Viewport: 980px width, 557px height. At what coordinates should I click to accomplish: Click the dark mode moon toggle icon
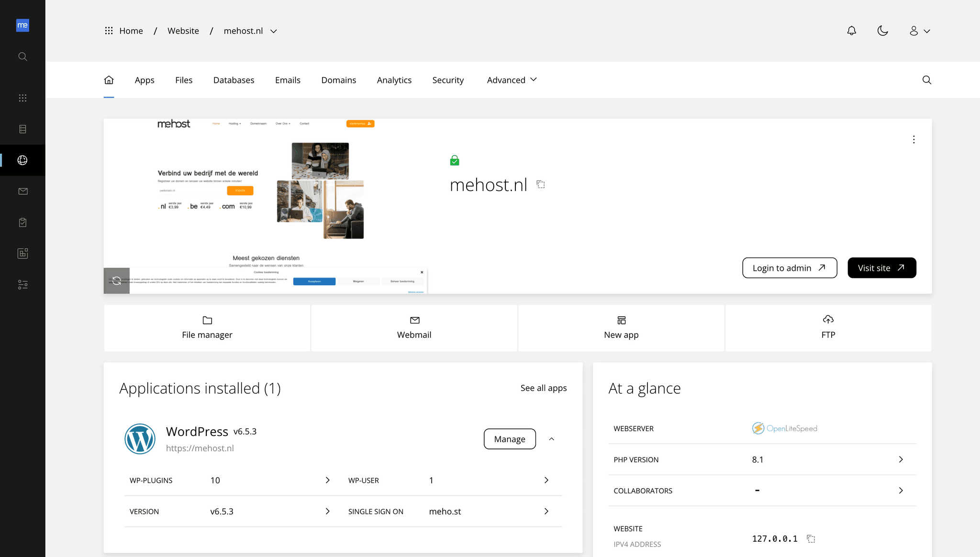click(882, 31)
